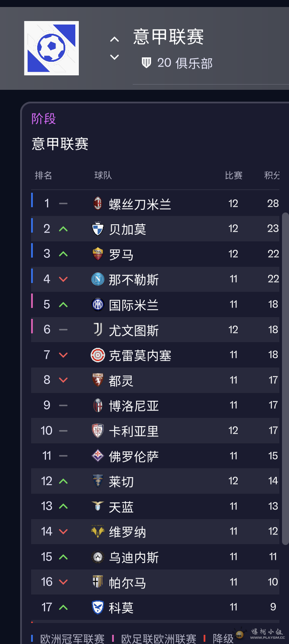Image resolution: width=289 pixels, height=644 pixels.
Task: Open the 阶段 stage tab
Action: point(44,119)
